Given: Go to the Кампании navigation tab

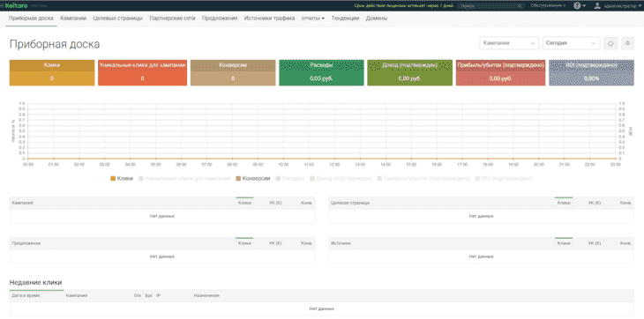Looking at the screenshot, I should click(x=73, y=19).
